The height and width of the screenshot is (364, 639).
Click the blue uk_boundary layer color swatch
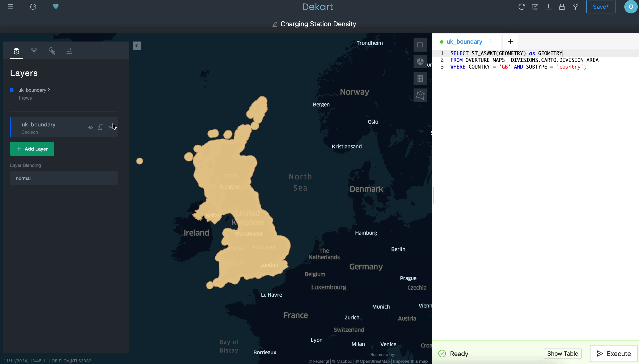tap(12, 90)
